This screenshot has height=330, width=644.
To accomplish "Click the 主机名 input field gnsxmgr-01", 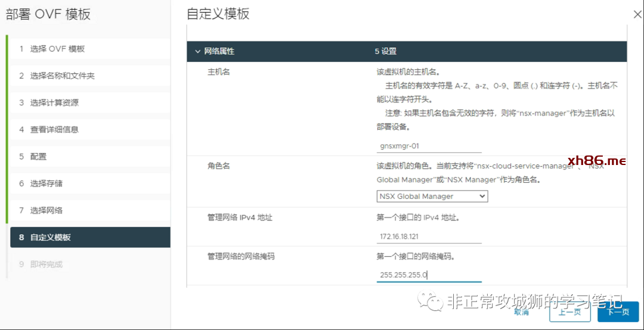I will [429, 145].
